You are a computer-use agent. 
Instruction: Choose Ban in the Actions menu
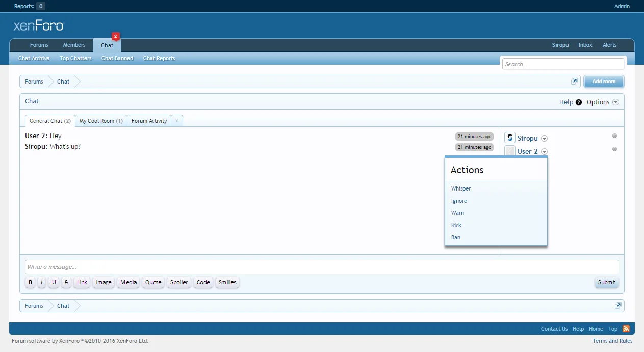(456, 237)
